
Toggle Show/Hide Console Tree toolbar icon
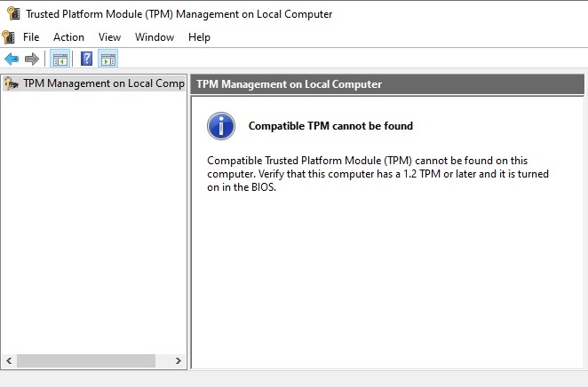(60, 59)
